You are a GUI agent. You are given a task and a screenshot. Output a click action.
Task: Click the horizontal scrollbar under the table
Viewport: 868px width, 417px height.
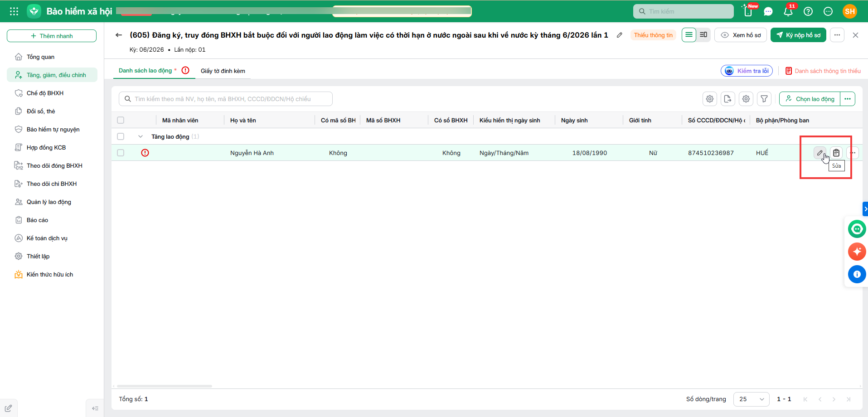click(x=165, y=386)
